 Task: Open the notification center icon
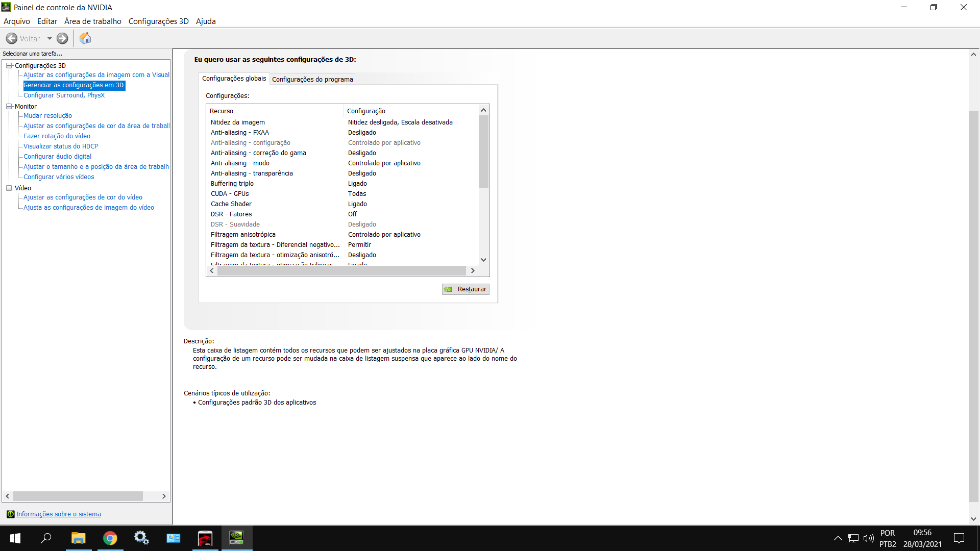[x=959, y=538]
